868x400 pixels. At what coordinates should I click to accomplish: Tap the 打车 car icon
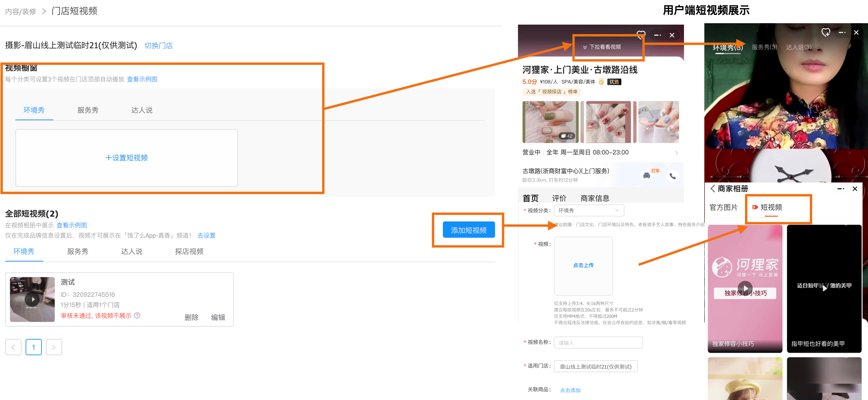point(646,175)
